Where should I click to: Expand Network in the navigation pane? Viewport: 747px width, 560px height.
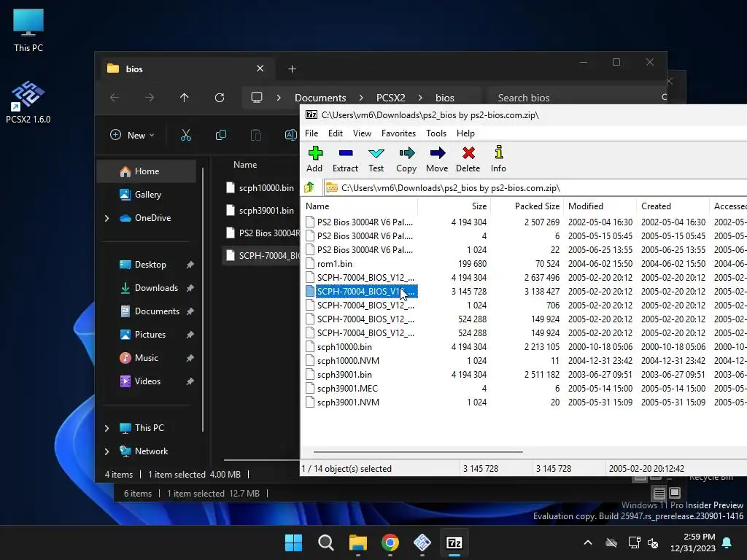tap(107, 451)
